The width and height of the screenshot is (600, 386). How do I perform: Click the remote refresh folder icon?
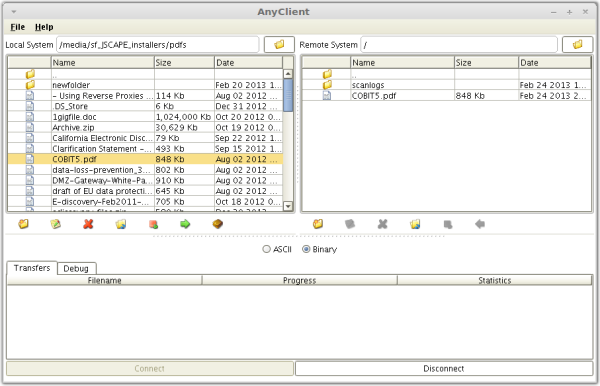point(415,224)
